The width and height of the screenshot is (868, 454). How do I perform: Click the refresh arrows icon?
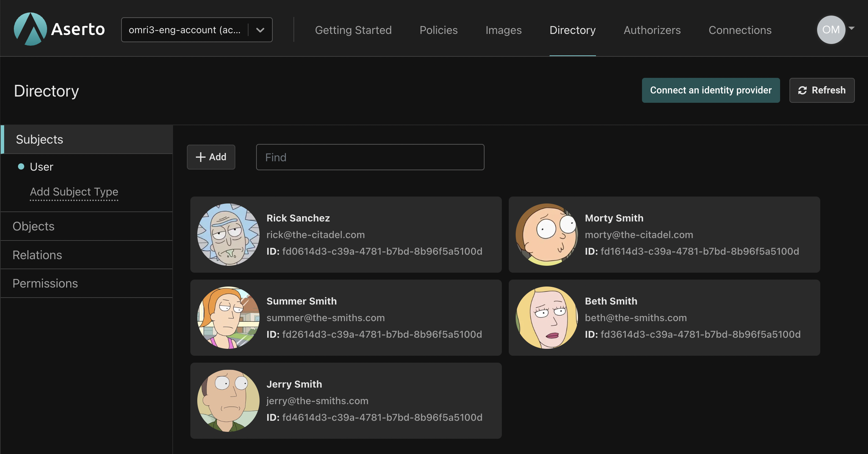click(x=802, y=90)
